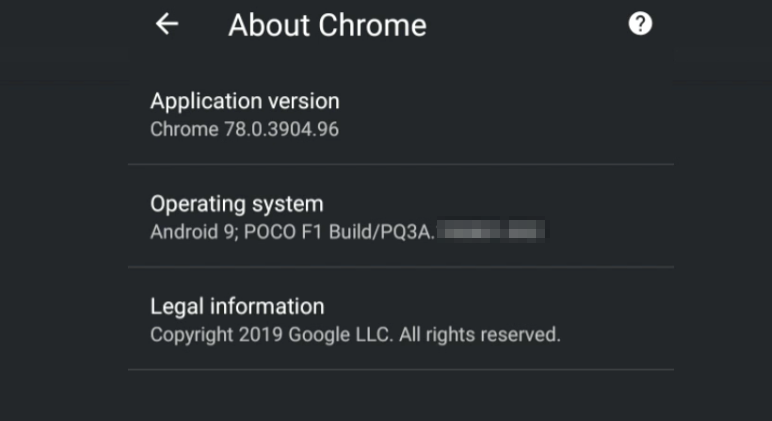
Task: Select the Application version heading
Action: (x=244, y=101)
